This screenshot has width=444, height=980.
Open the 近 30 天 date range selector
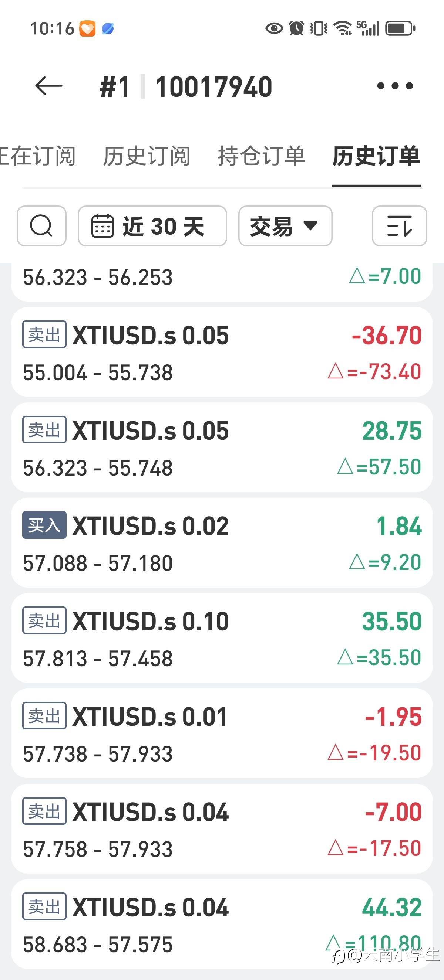coord(152,226)
